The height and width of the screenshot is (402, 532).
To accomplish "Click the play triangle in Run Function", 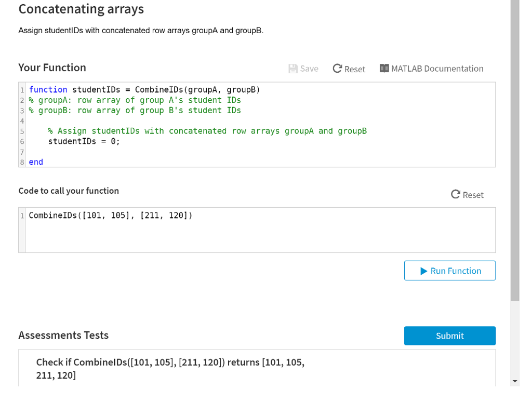I will tap(423, 270).
